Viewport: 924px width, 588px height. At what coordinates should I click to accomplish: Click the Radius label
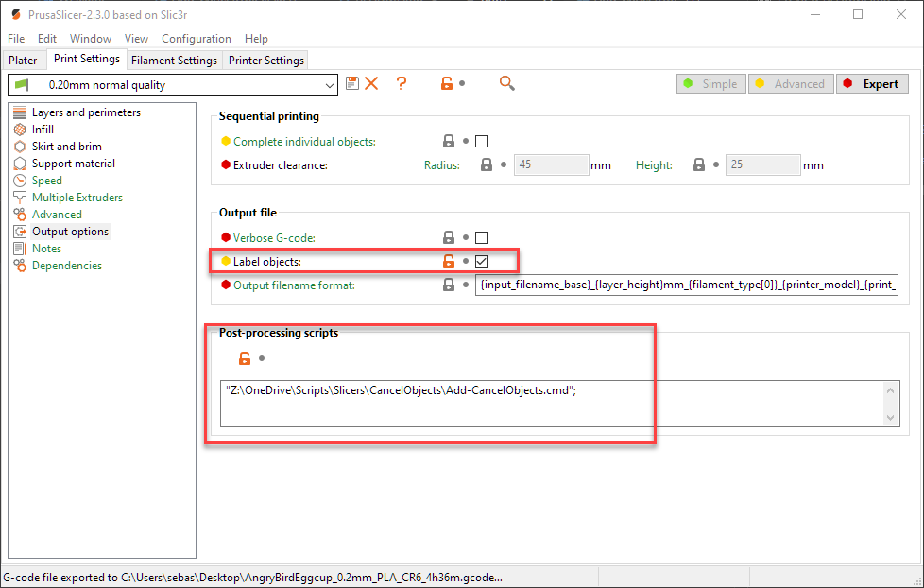coord(442,165)
